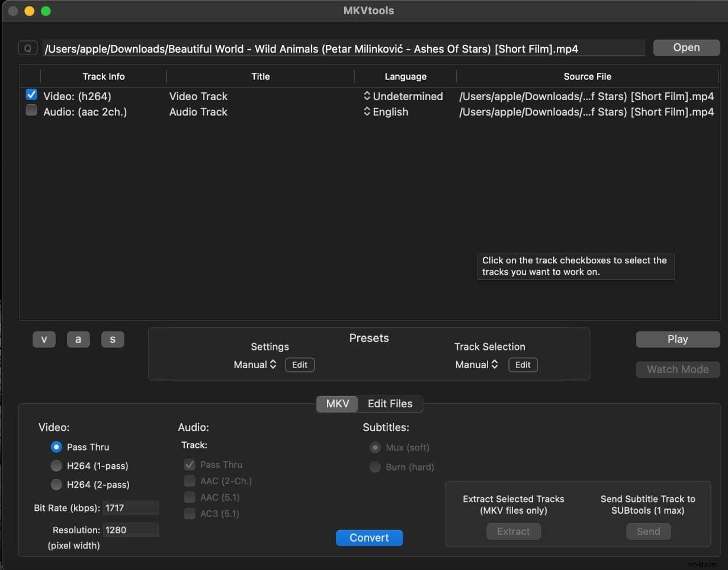The image size is (728, 570).
Task: Choose H264 (2-pass) encoding mode
Action: 56,484
